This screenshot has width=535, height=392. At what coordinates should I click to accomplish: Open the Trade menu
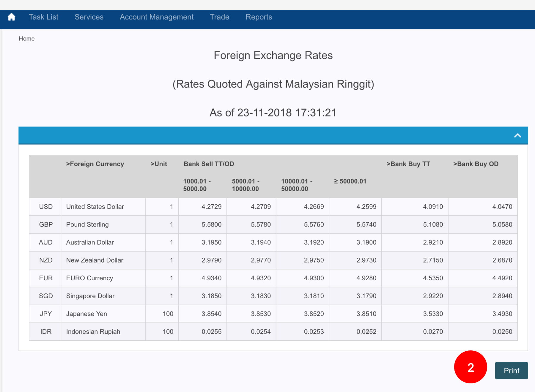(x=219, y=17)
